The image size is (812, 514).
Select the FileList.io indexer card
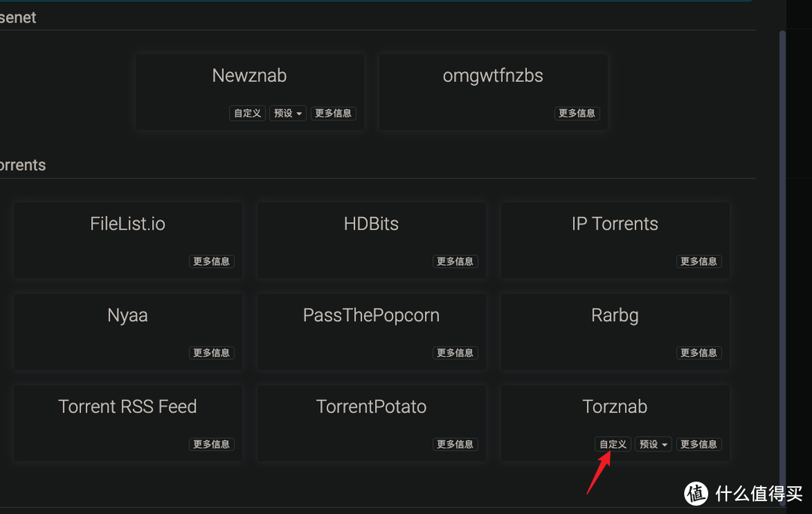(127, 224)
